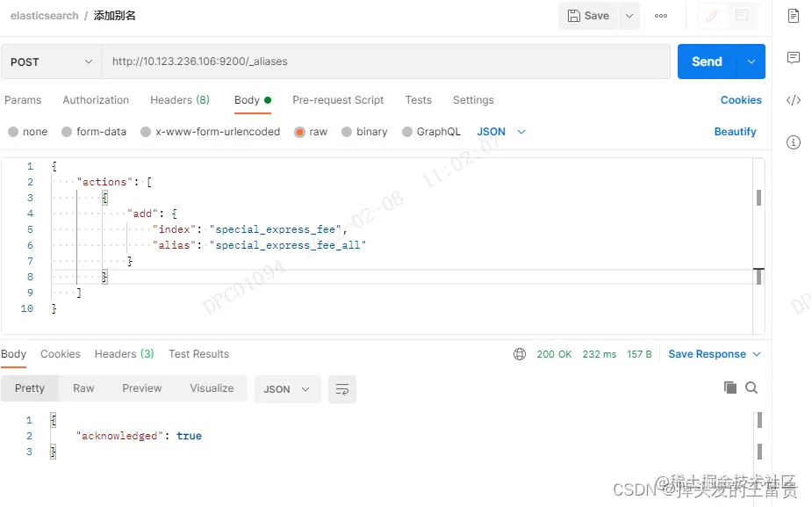The image size is (812, 507).
Task: Click the 157 B response size
Action: (639, 354)
